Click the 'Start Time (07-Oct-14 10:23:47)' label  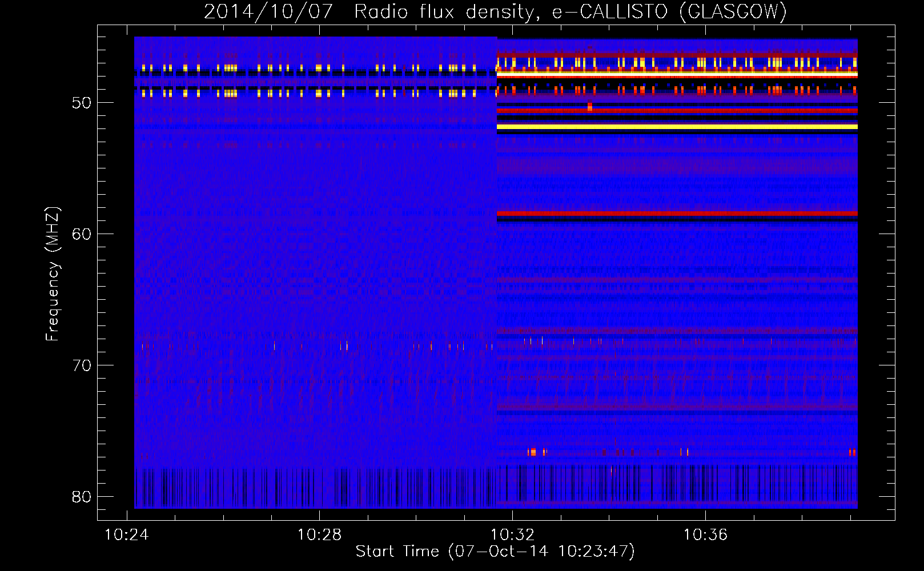pos(495,551)
